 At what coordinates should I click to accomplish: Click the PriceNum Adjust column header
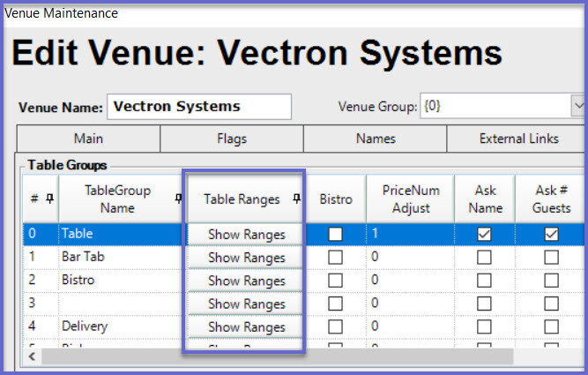(411, 199)
